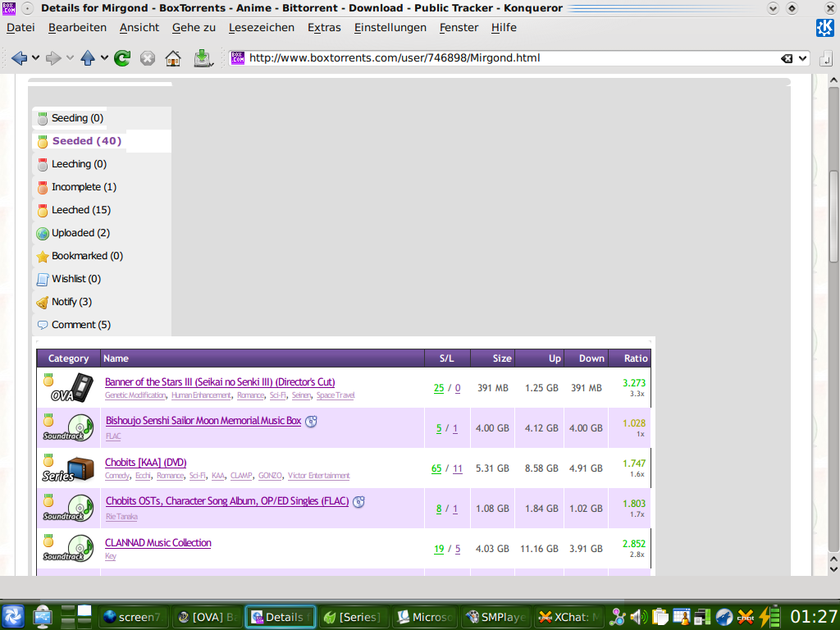
Task: Open the volume speaker tray icon
Action: (x=638, y=617)
